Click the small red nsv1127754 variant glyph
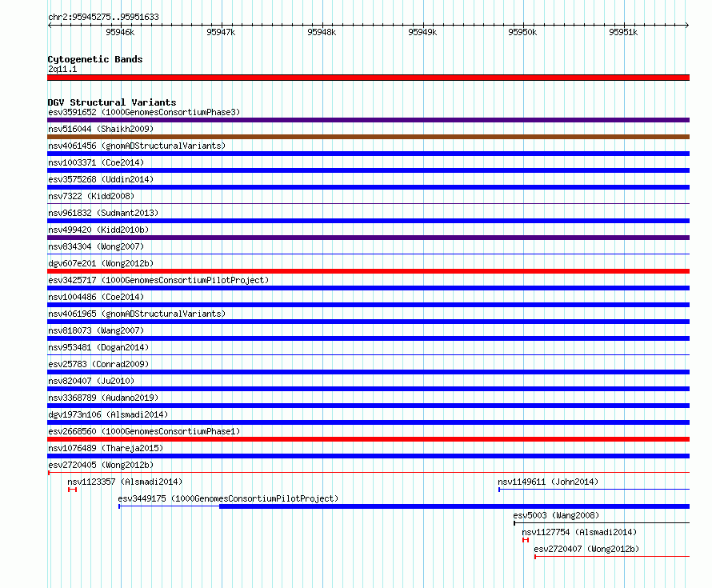The height and width of the screenshot is (588, 712). click(526, 540)
